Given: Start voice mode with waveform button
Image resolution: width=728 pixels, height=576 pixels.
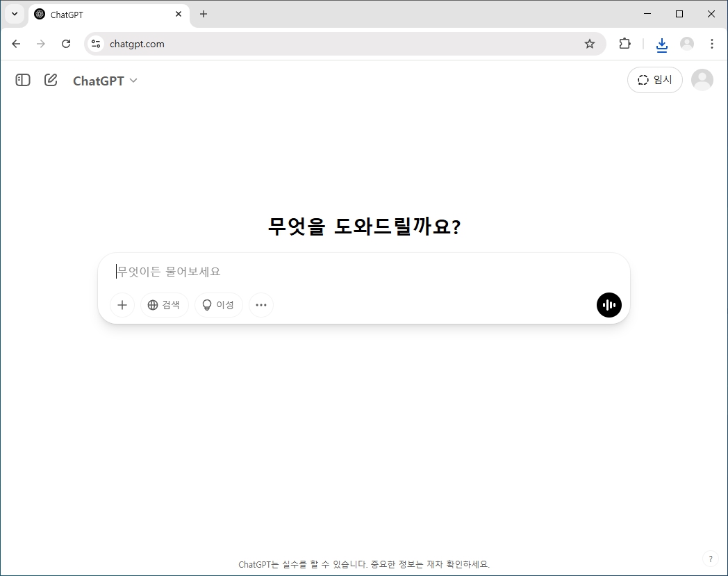Looking at the screenshot, I should point(609,305).
